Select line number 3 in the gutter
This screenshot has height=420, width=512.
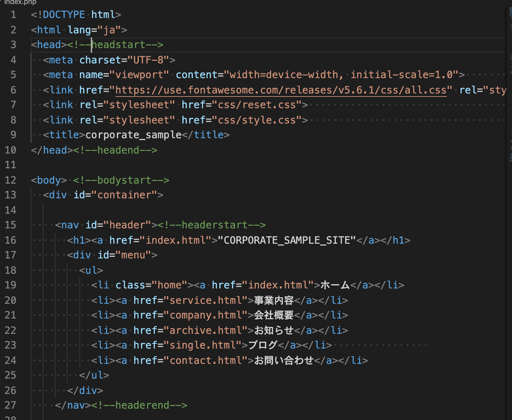tap(13, 44)
